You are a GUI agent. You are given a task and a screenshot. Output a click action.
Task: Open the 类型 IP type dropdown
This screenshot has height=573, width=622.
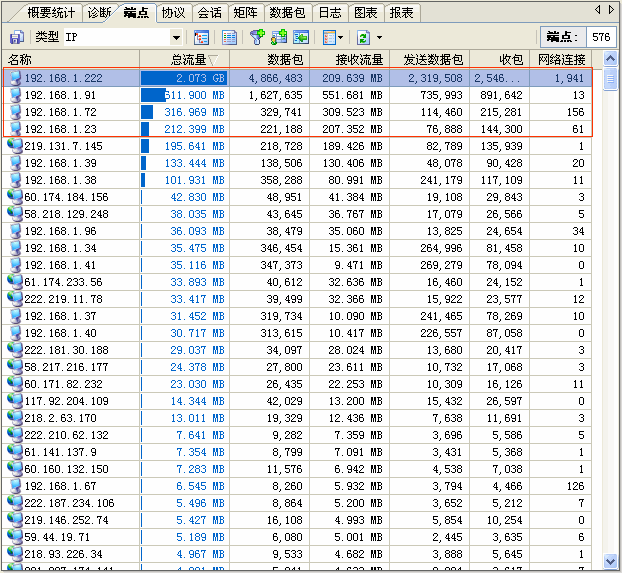(x=176, y=37)
